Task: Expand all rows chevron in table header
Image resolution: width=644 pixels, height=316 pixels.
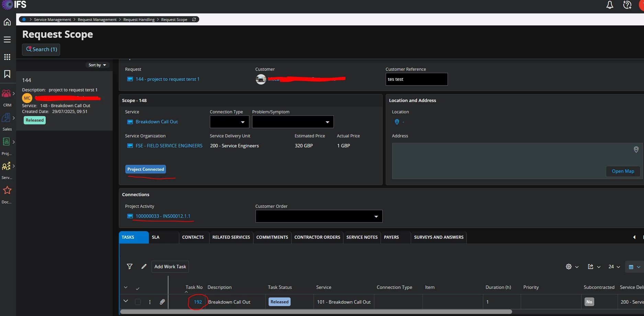Action: point(126,287)
